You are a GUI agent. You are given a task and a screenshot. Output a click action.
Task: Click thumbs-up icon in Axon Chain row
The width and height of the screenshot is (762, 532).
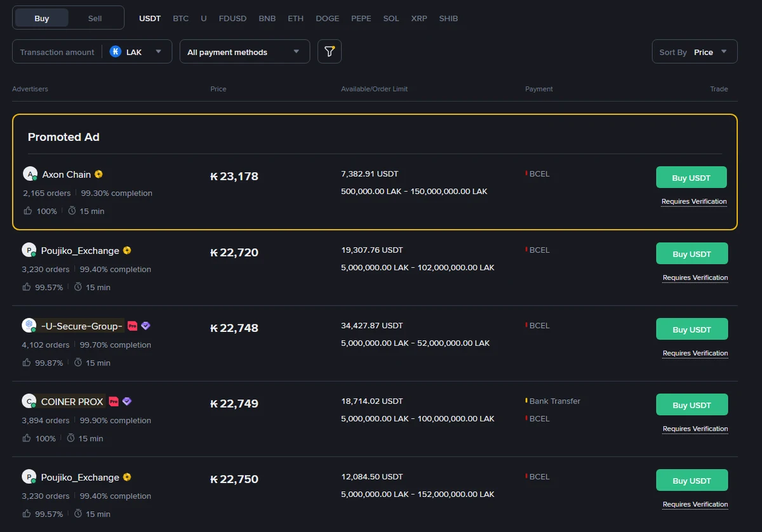27,211
